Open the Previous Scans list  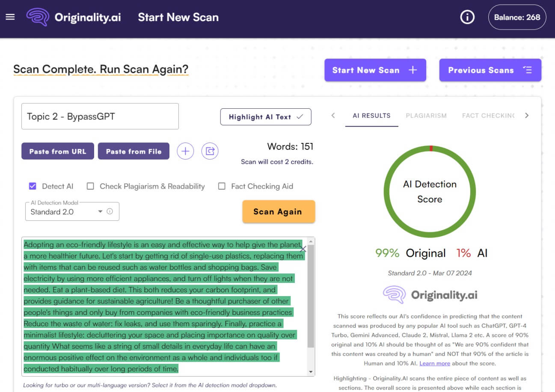[x=490, y=70]
